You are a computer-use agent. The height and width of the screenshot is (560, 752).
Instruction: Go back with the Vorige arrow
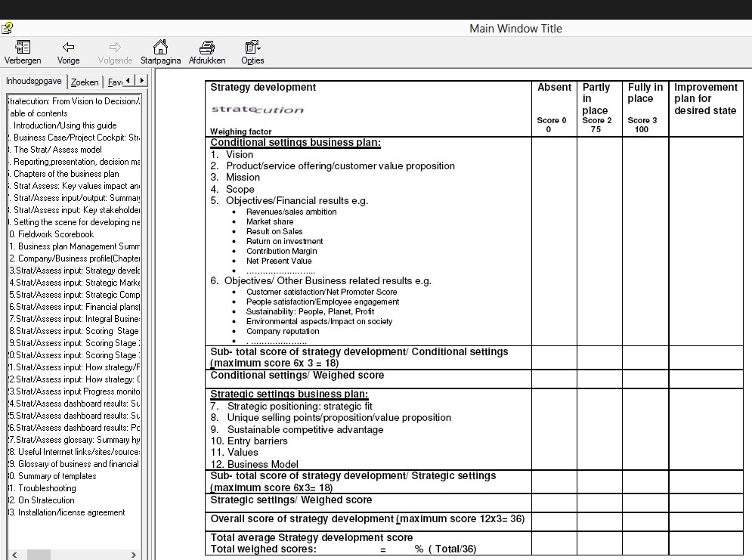point(68,48)
